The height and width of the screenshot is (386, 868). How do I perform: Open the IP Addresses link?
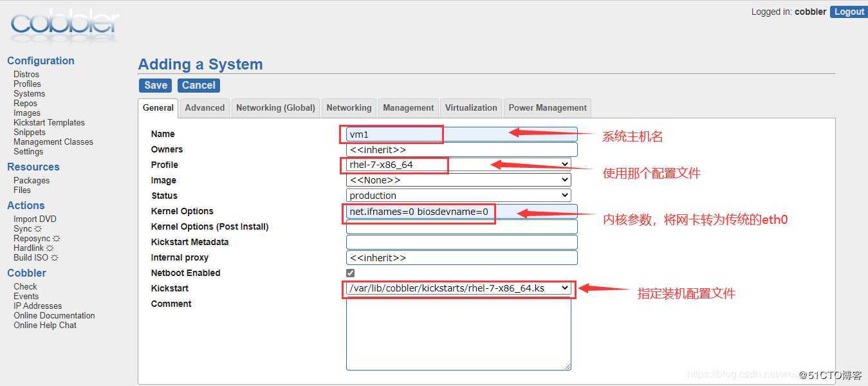(38, 306)
